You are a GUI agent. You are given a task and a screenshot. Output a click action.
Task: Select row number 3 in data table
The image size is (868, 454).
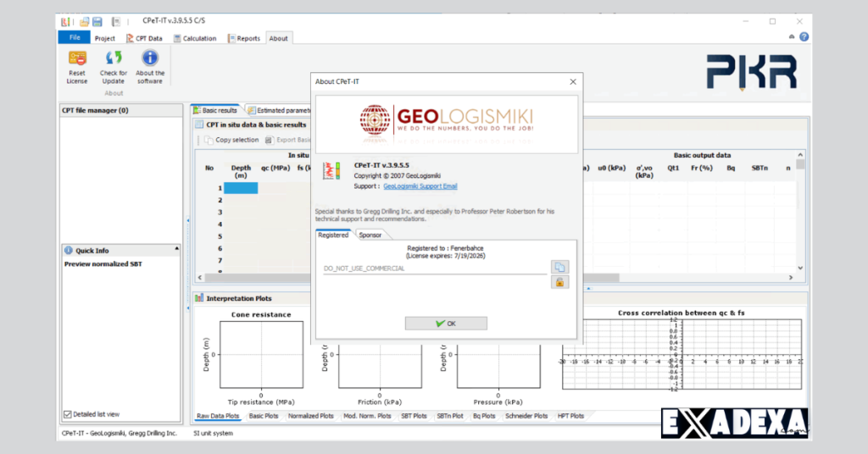(220, 213)
